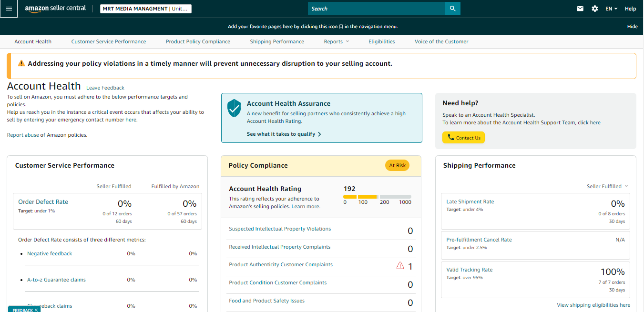Open the Eligibilities tab

(382, 41)
